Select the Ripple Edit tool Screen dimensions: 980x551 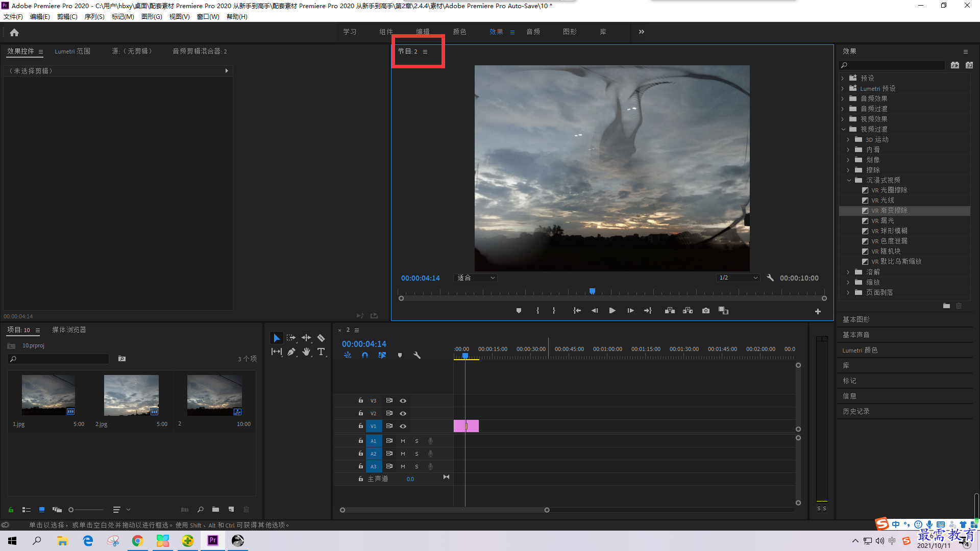point(306,338)
